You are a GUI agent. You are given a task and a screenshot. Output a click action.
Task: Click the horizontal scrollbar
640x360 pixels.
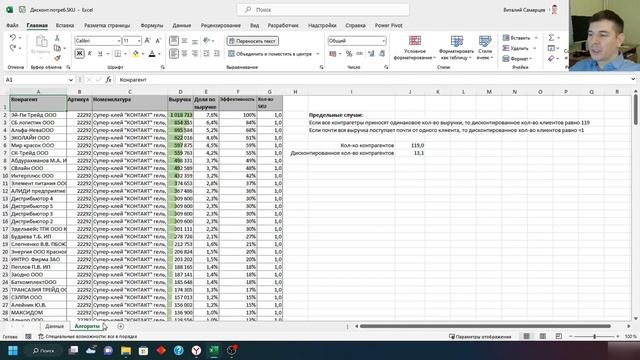click(x=486, y=326)
